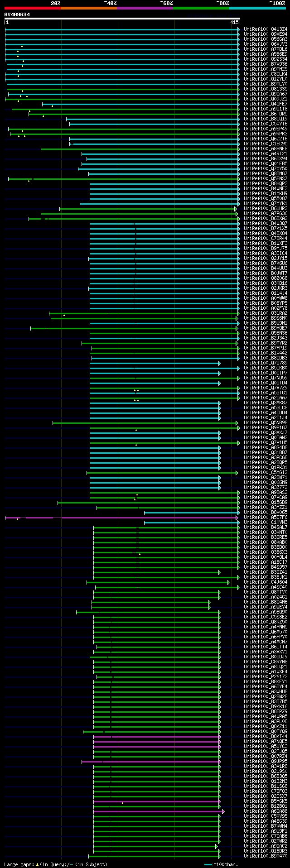Click the white query sequence ruler bar

point(122,19)
